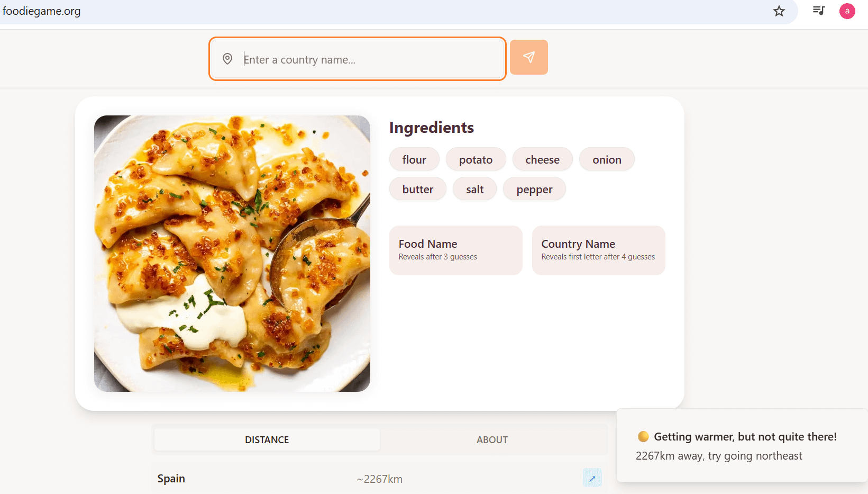Click the butter ingredient chip
The image size is (868, 494).
417,189
